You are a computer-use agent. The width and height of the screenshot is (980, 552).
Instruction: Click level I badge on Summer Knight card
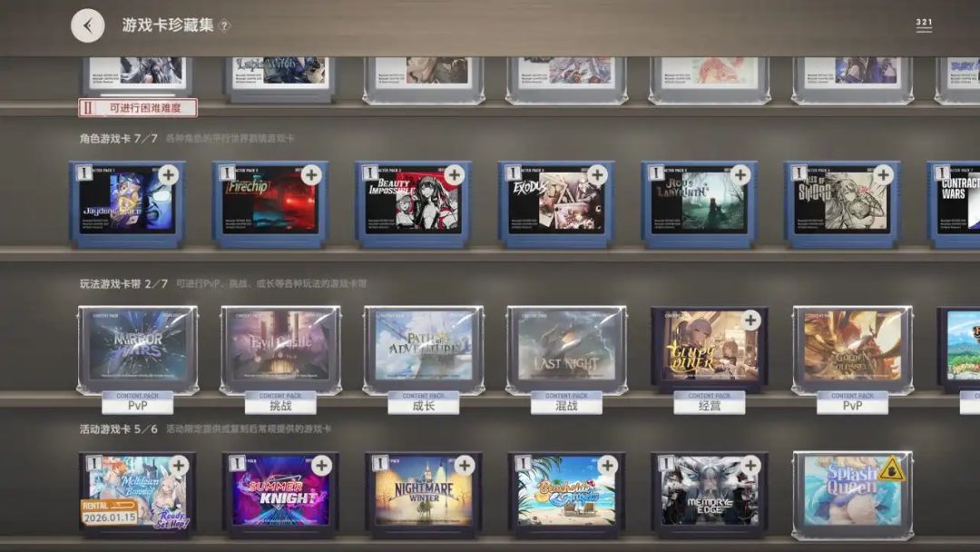pos(237,463)
